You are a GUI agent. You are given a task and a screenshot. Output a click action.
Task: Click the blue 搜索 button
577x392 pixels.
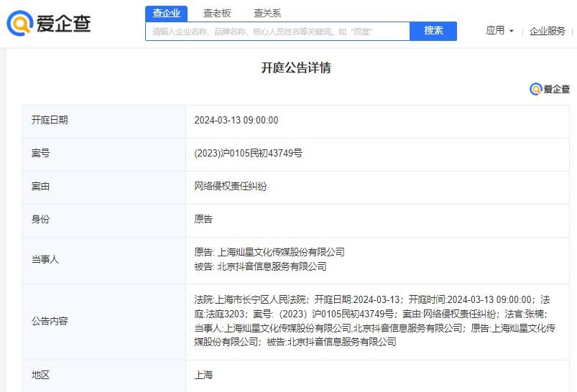[433, 31]
